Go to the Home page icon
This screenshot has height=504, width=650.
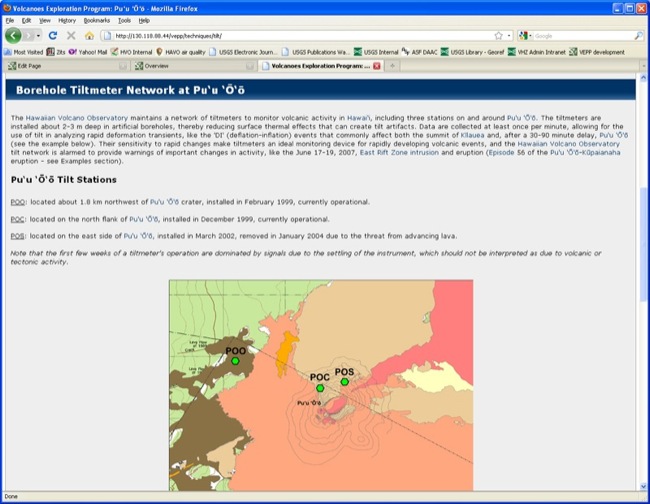tap(89, 36)
